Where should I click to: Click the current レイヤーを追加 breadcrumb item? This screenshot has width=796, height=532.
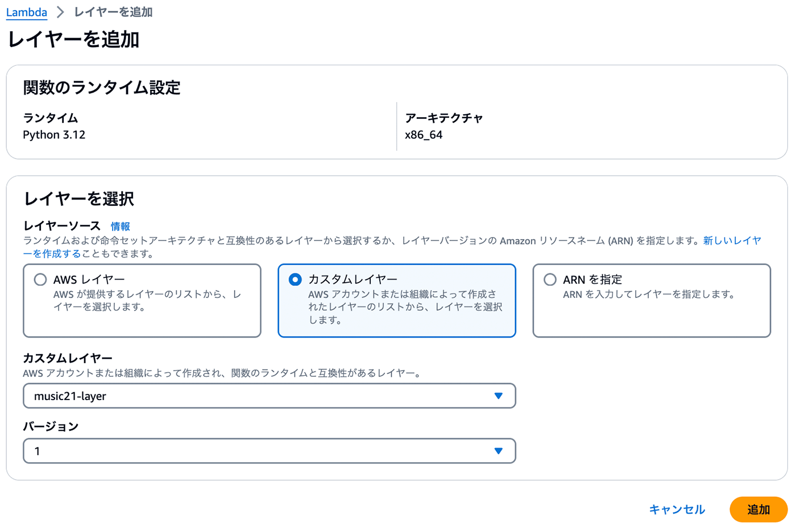click(x=113, y=12)
